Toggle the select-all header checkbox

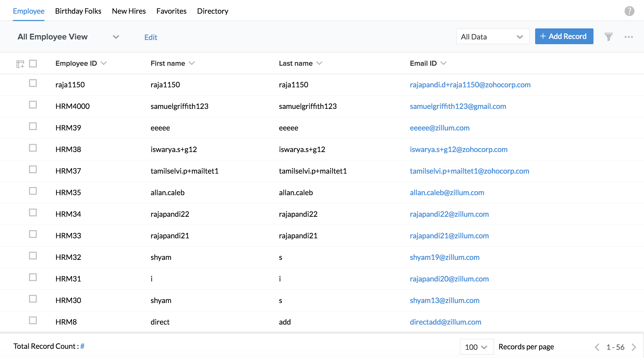[x=33, y=63]
